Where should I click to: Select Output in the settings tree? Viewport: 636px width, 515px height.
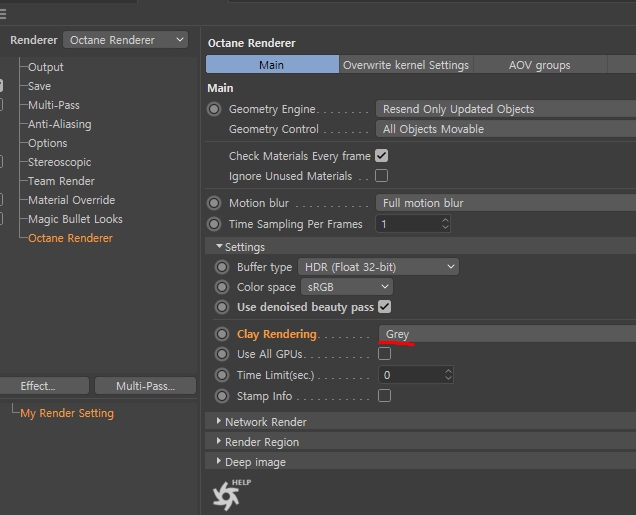coord(46,67)
